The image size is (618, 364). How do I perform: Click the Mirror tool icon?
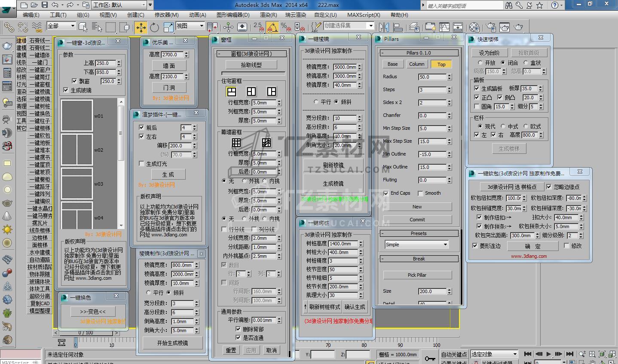click(x=384, y=28)
